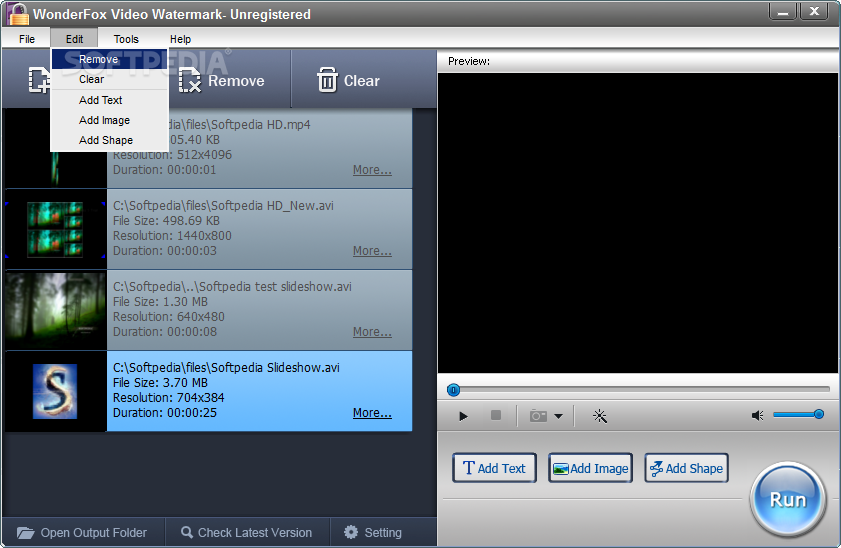The height and width of the screenshot is (548, 841).
Task: Select the Softpedia Slideshow.avi S thumbnail
Action: click(55, 391)
